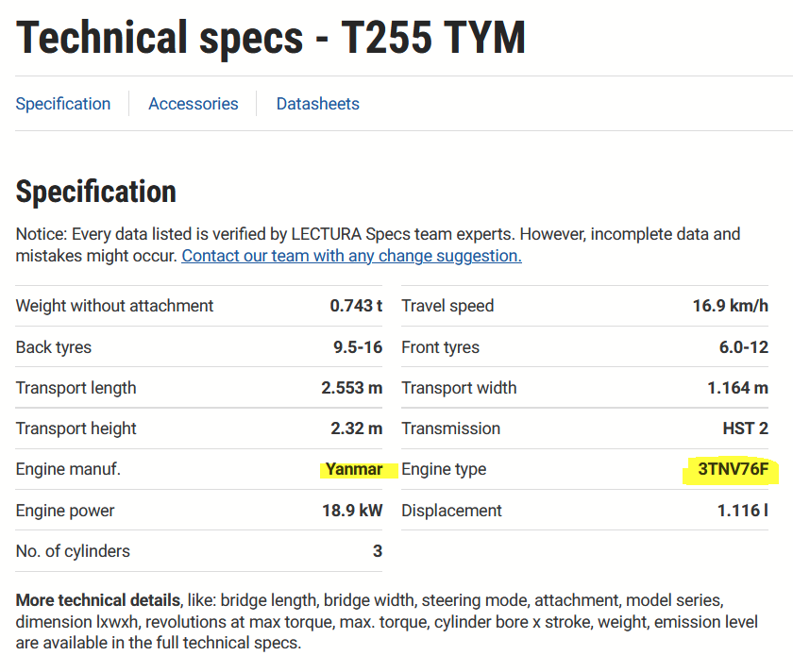
Task: Click the 16.9 km/h travel speed value
Action: (730, 306)
